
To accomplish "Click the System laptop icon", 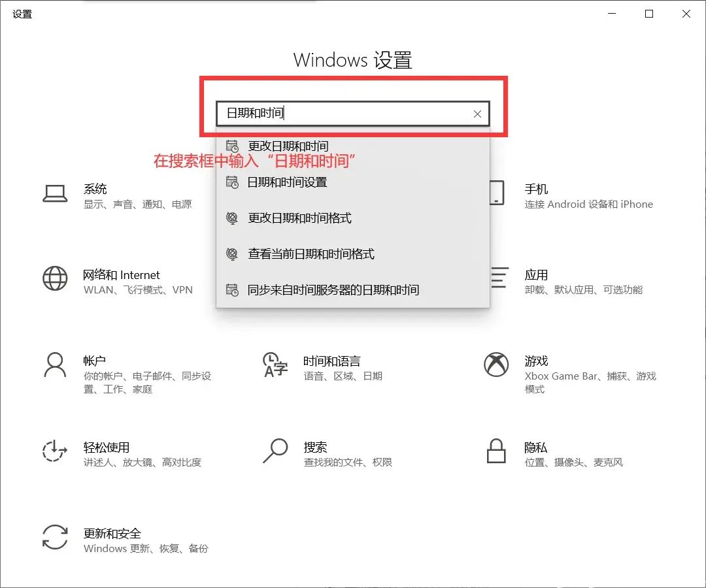I will pos(55,193).
